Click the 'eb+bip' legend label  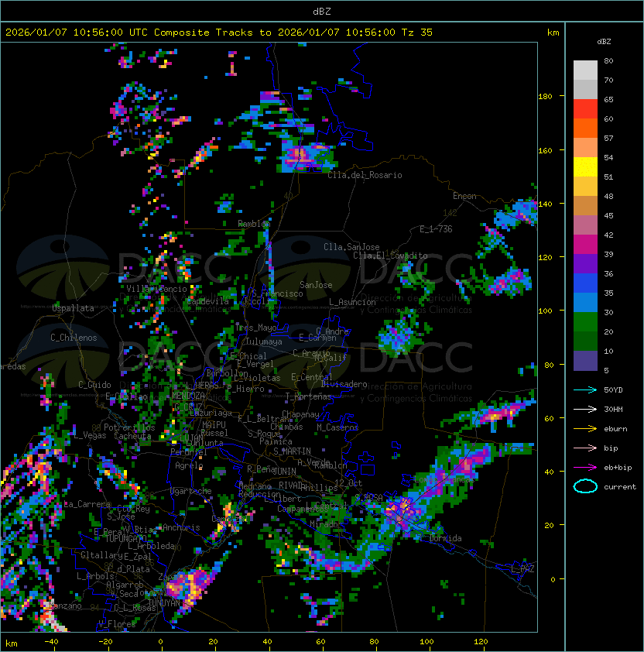click(x=618, y=468)
